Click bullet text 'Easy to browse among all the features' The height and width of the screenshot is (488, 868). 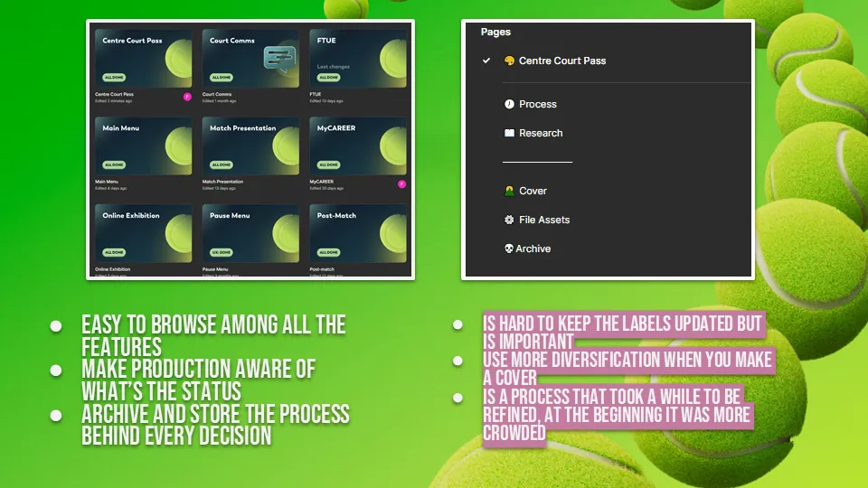pyautogui.click(x=213, y=336)
